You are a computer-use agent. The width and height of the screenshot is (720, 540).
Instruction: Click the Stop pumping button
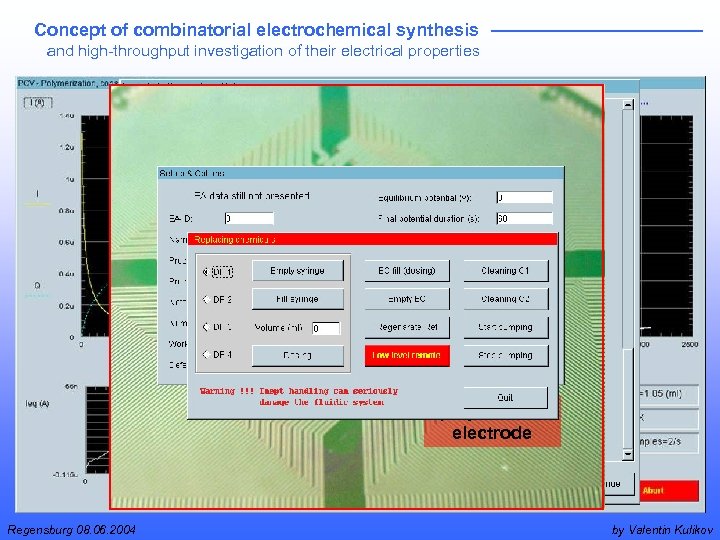point(506,355)
